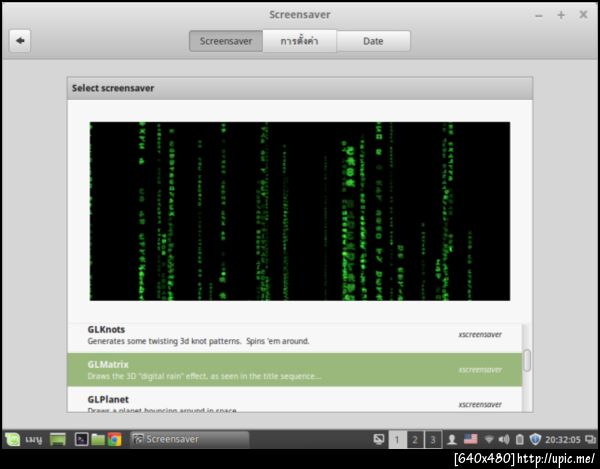The image size is (600, 469).
Task: Click the GLMatrix screensaver preview
Action: pos(300,211)
